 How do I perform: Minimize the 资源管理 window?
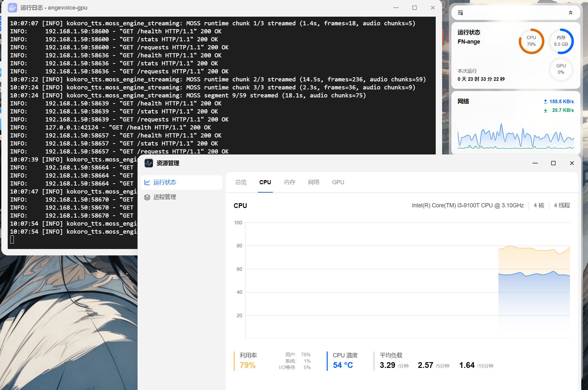[x=535, y=163]
